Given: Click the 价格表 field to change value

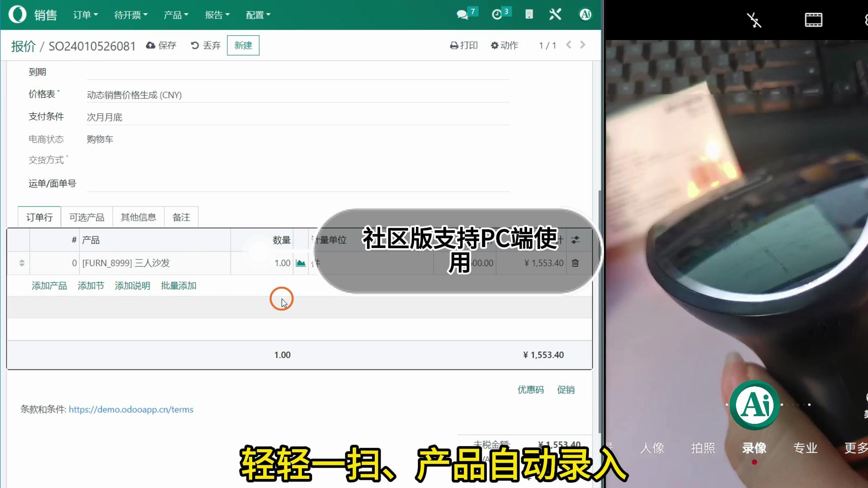Looking at the screenshot, I should 134,94.
